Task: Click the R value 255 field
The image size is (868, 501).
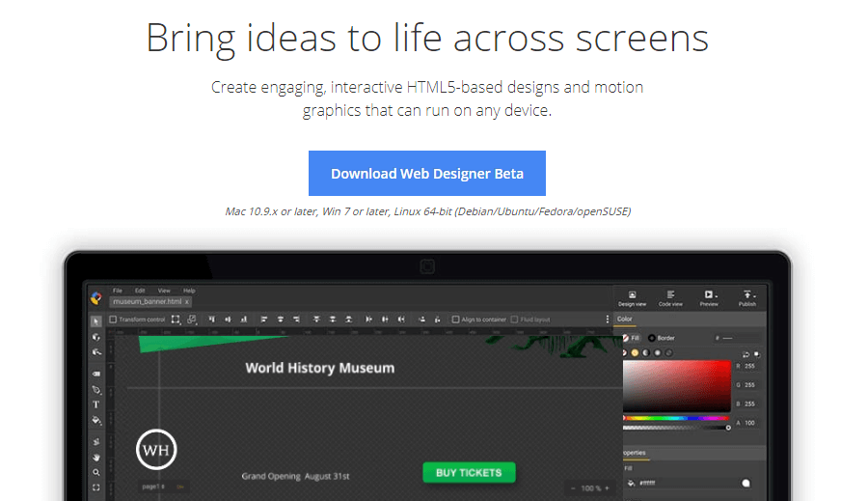Action: (x=749, y=366)
